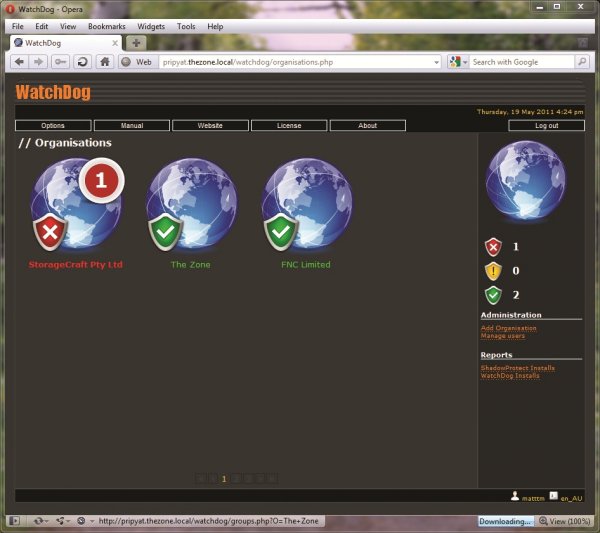
Task: Go forward with the browser Forward arrow
Action: tap(38, 62)
